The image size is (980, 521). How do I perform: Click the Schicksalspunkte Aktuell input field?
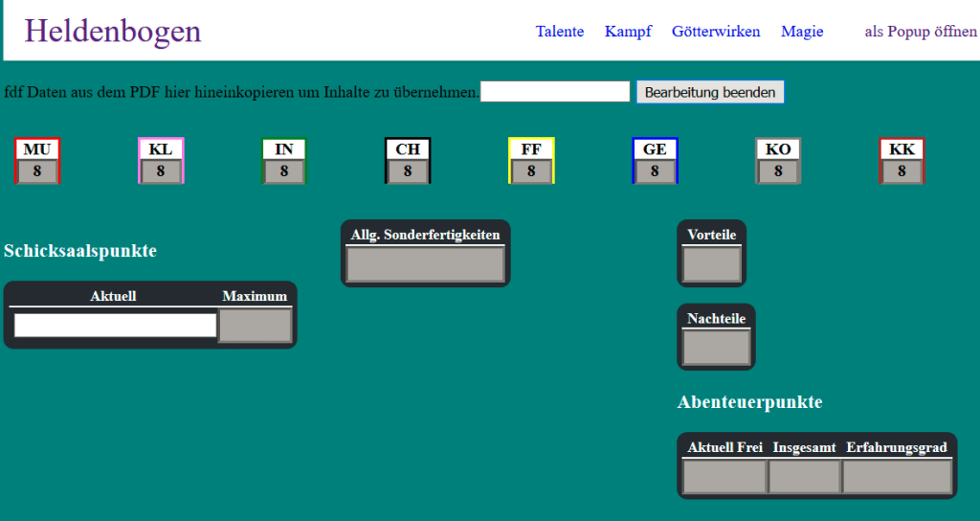click(x=115, y=326)
